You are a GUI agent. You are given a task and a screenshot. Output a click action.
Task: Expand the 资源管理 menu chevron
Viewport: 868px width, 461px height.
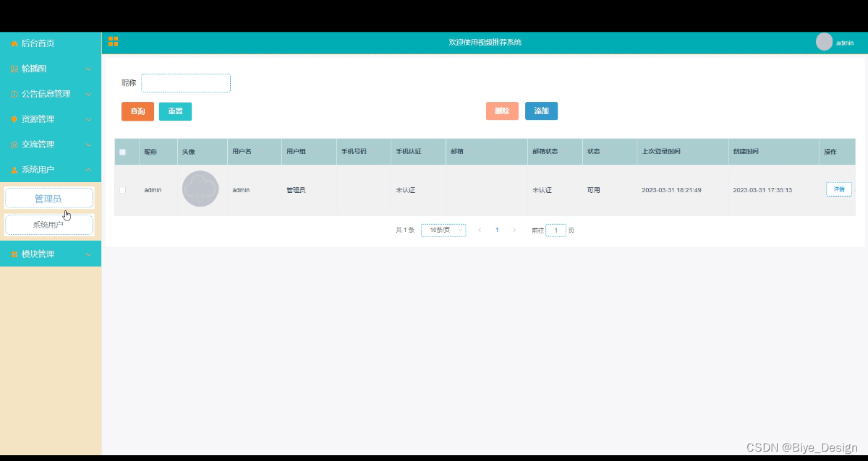88,119
